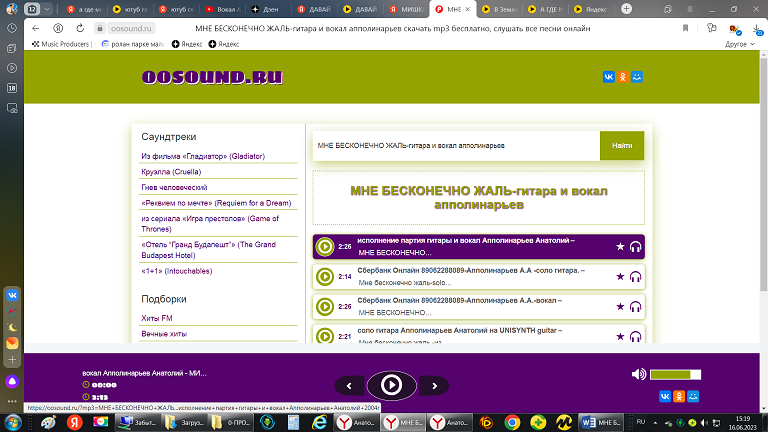This screenshot has width=768, height=432.
Task: Switch to the В Землю tab
Action: click(498, 9)
